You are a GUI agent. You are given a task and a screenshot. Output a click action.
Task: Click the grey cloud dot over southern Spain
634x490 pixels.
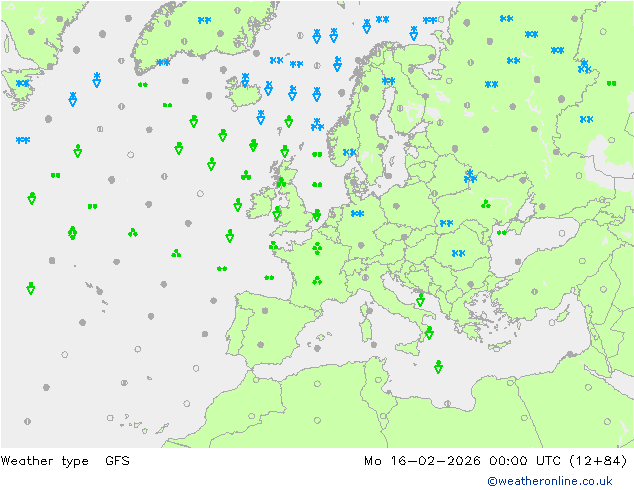tap(261, 344)
